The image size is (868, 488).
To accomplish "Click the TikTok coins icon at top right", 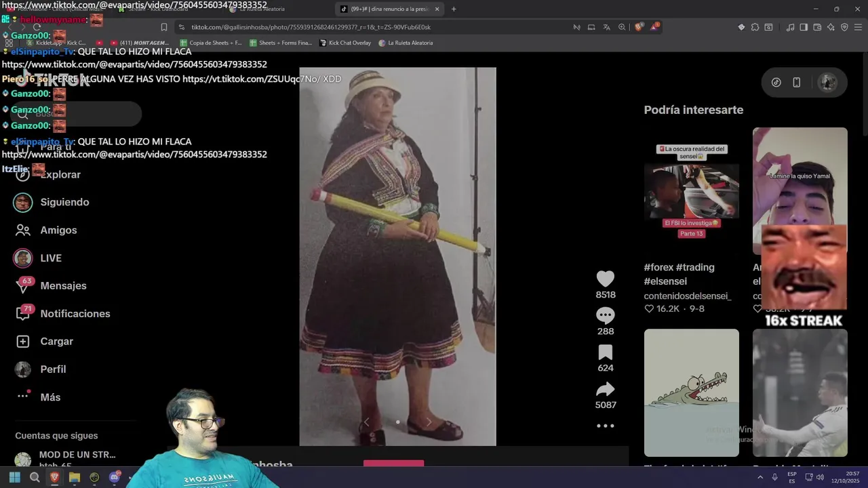I will pyautogui.click(x=776, y=82).
